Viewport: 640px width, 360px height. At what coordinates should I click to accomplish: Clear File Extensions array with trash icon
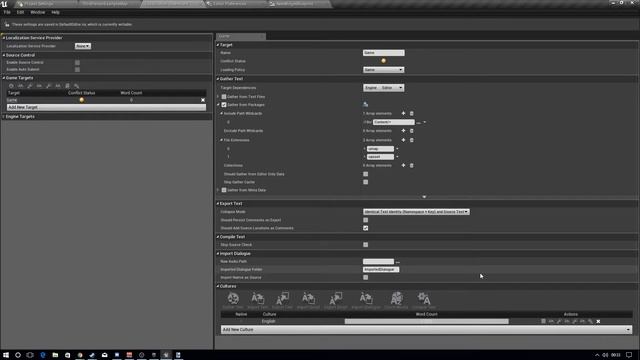411,140
